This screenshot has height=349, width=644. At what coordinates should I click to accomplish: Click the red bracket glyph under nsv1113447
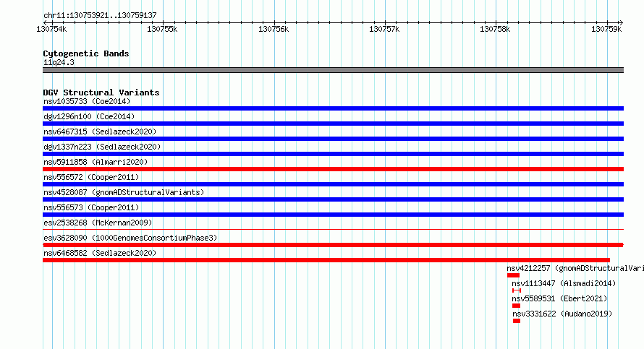click(517, 290)
